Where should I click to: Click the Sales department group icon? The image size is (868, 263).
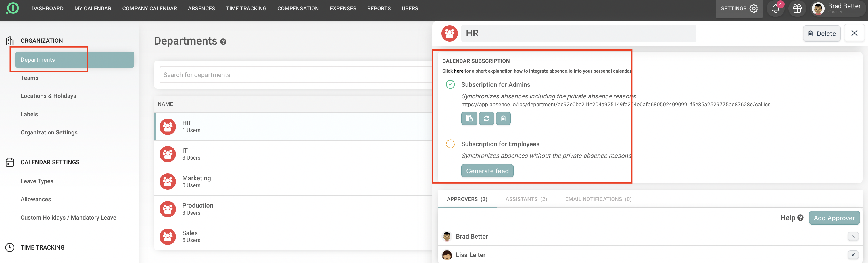168,237
